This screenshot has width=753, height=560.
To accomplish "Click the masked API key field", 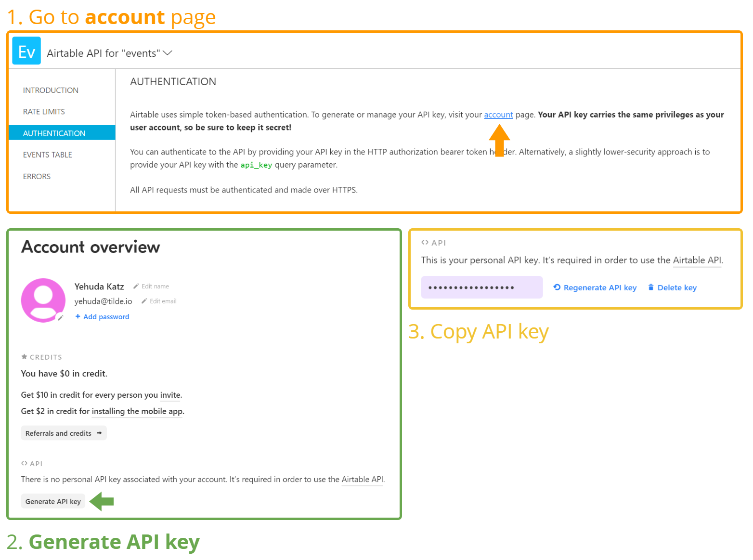I will point(481,287).
